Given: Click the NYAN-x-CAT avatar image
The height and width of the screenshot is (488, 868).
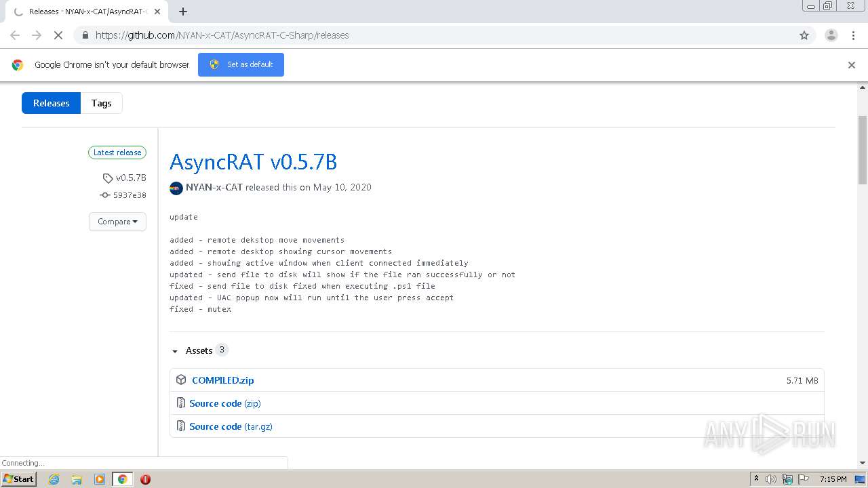Looking at the screenshot, I should [176, 188].
